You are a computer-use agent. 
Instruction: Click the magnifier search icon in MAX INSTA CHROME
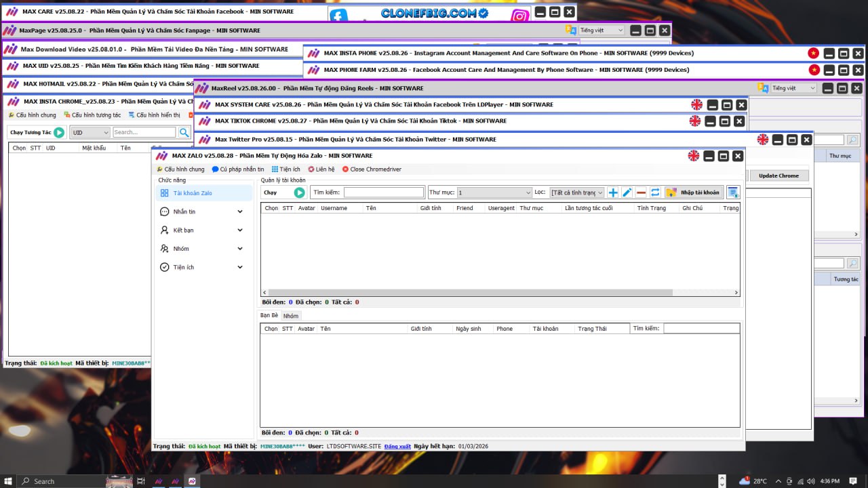[184, 132]
